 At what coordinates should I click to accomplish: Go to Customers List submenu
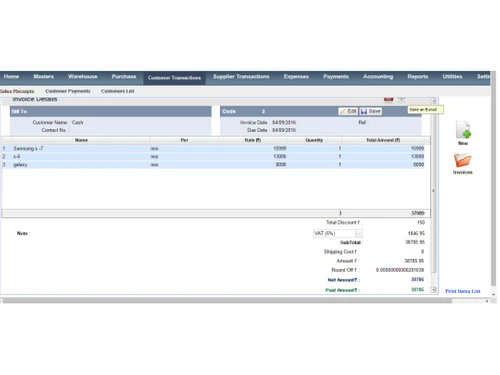coord(118,91)
